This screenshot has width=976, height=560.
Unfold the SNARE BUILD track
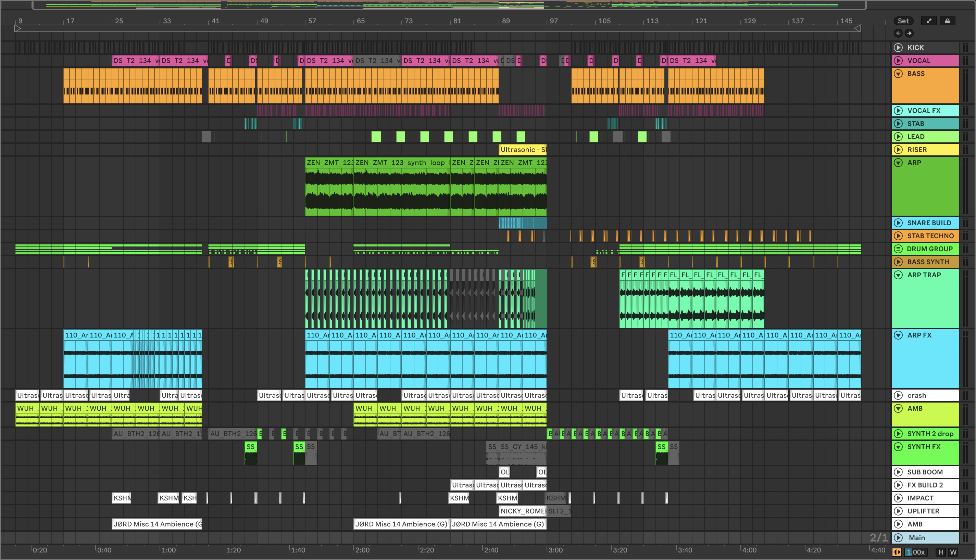(x=898, y=223)
